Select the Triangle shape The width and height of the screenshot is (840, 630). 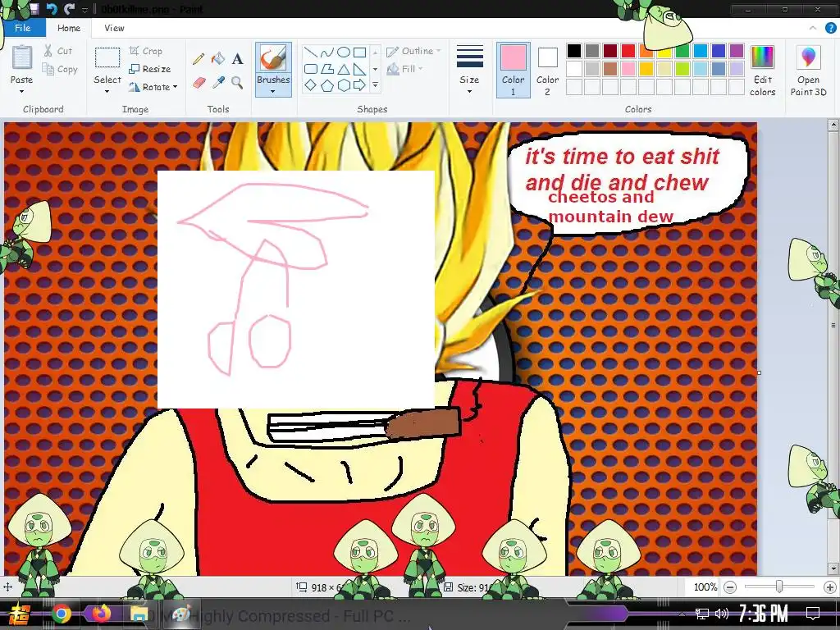pyautogui.click(x=344, y=69)
